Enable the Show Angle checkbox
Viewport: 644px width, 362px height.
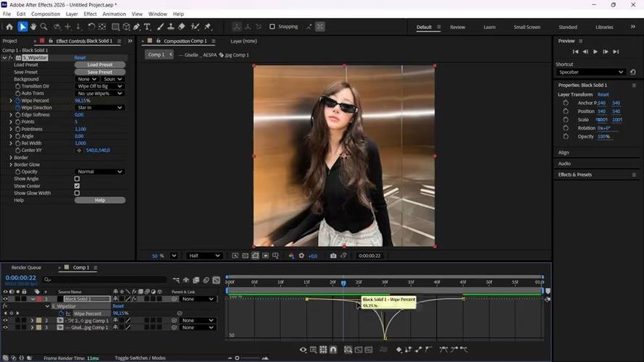click(77, 179)
